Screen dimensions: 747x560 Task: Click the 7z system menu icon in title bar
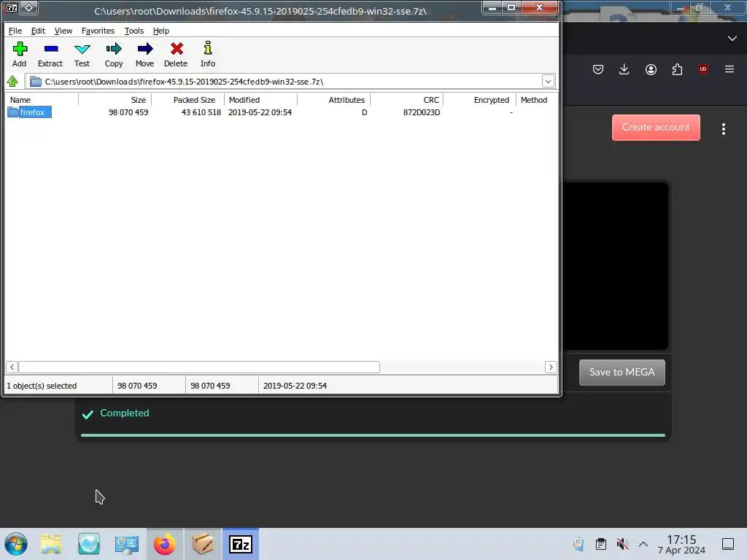click(12, 7)
